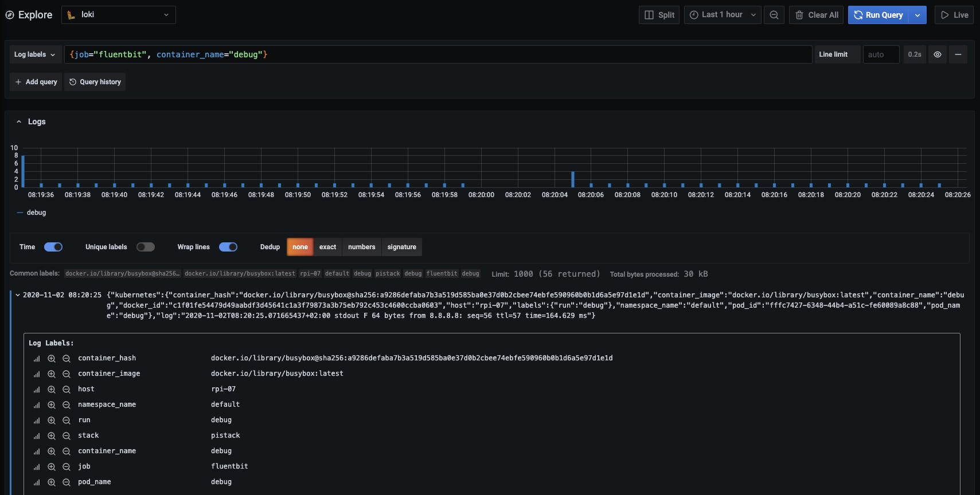Filter out container_name debug value

click(67, 451)
